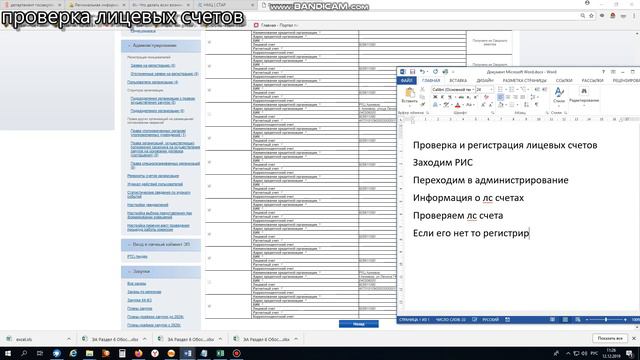Open Редактирование binoculars group
The image size is (640, 360).
[x=584, y=95]
